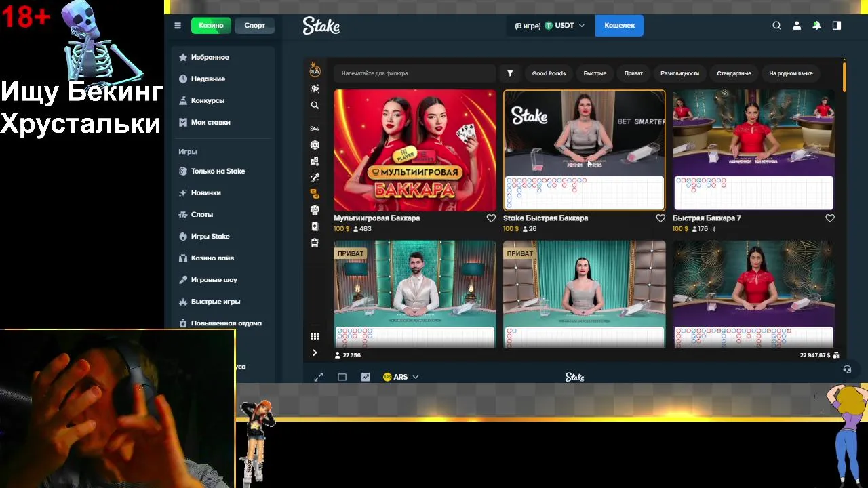Enter fullscreen with the expand arrows icon
The height and width of the screenshot is (488, 868).
319,377
